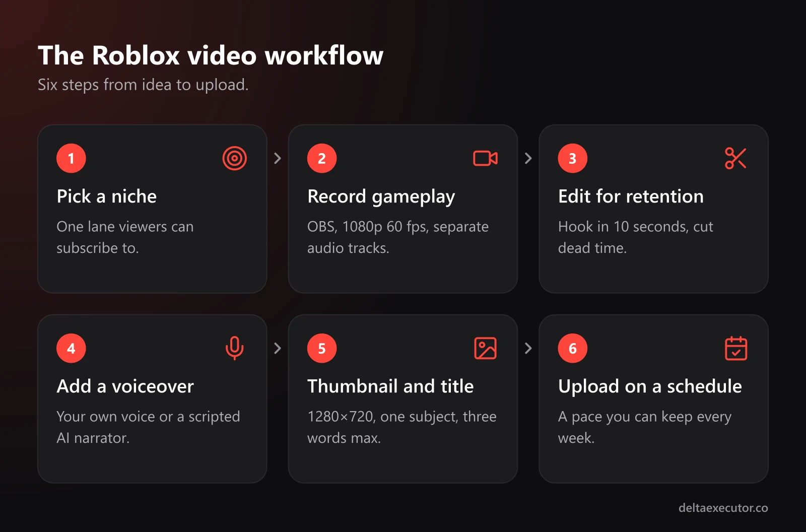Click the scissors icon on Edit for retention card
Screen dimensions: 806x532
[x=735, y=158]
